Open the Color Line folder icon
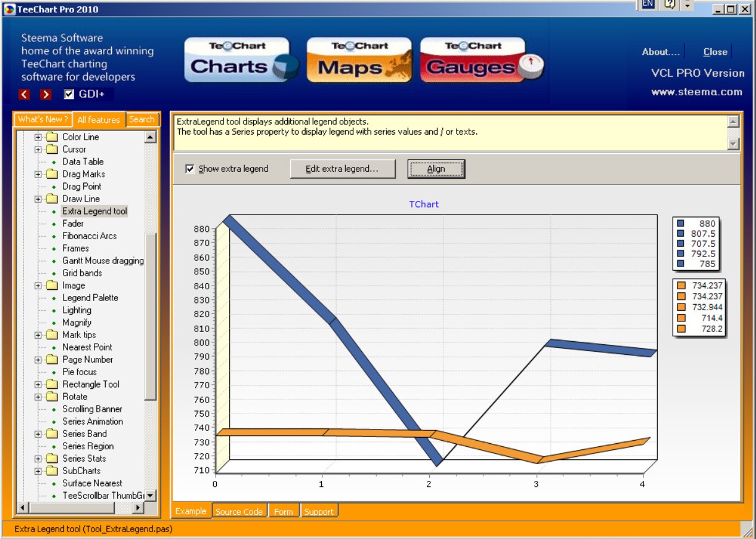The height and width of the screenshot is (539, 756). pyautogui.click(x=52, y=137)
